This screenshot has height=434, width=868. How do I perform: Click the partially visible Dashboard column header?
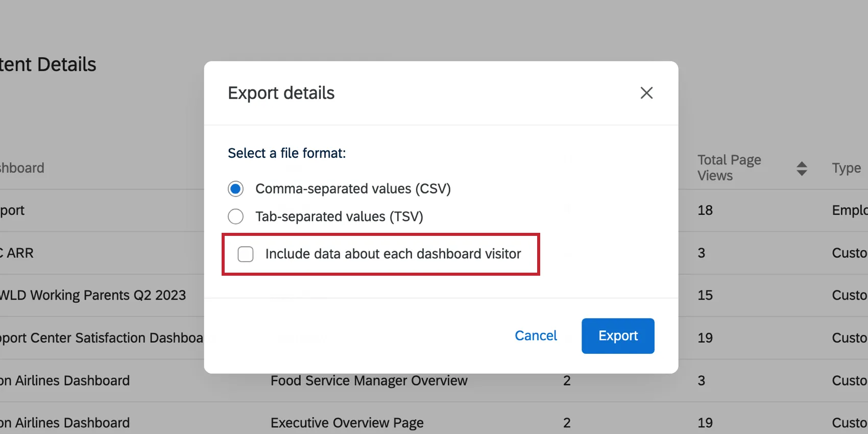(22, 168)
